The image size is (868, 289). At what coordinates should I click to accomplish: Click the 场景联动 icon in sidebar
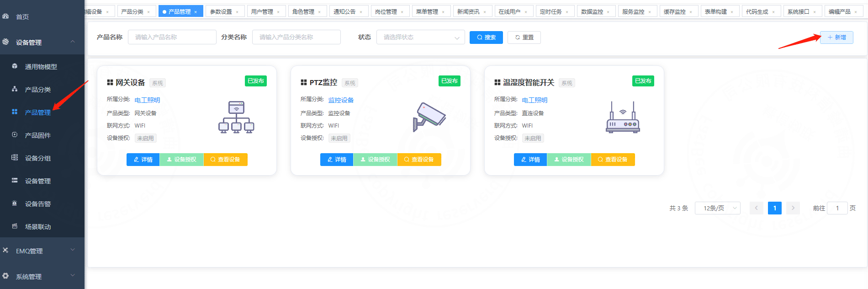click(x=15, y=226)
